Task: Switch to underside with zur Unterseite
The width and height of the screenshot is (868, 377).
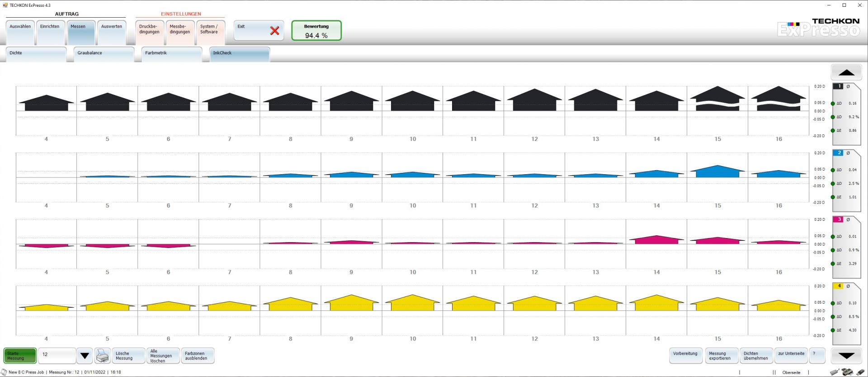Action: click(791, 356)
